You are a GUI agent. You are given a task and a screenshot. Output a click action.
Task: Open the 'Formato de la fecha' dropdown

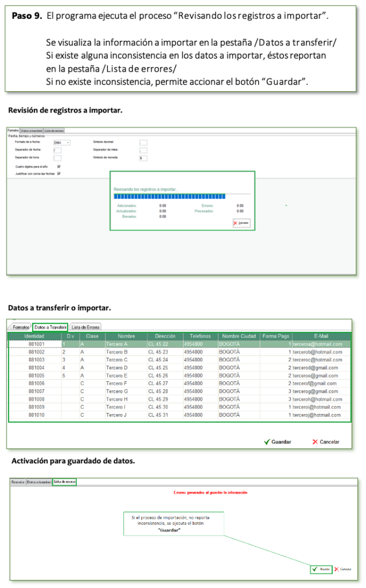pos(61,142)
